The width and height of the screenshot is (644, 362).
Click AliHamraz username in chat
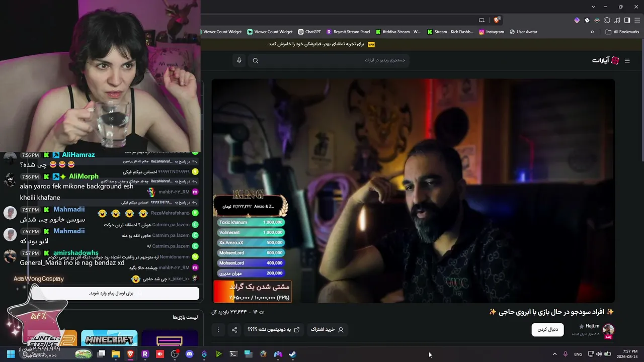pos(78,155)
